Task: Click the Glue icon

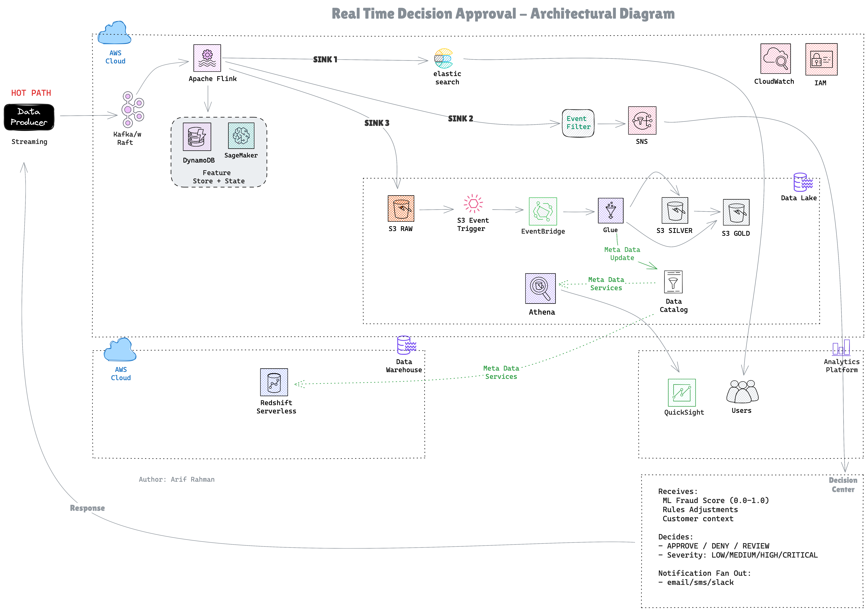Action: (610, 211)
